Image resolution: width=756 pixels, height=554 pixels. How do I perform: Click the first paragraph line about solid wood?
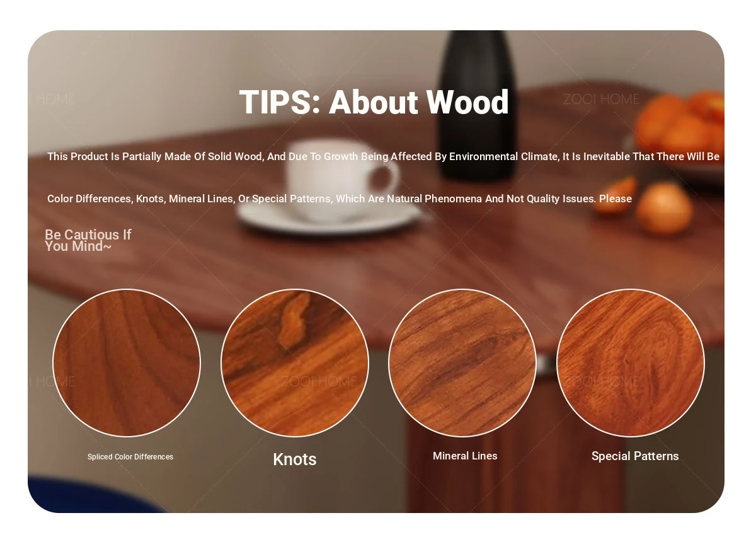pyautogui.click(x=383, y=156)
